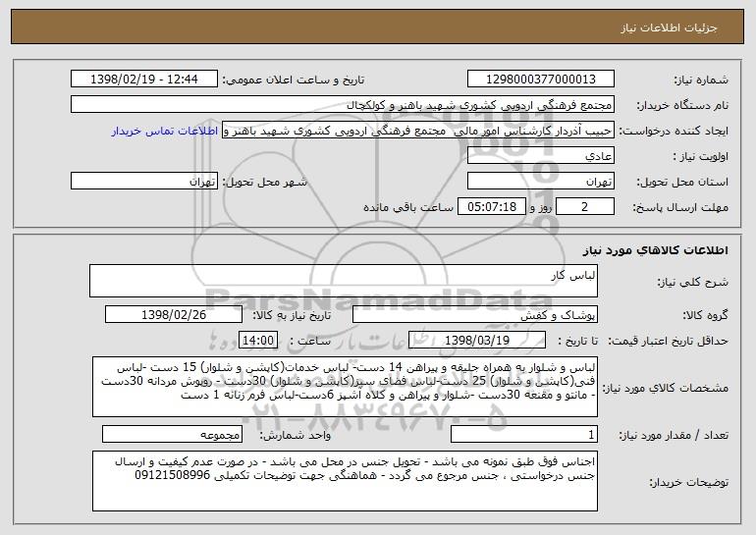Click the text ساعت باقی مانده
This screenshot has height=535, width=756.
coord(407,207)
